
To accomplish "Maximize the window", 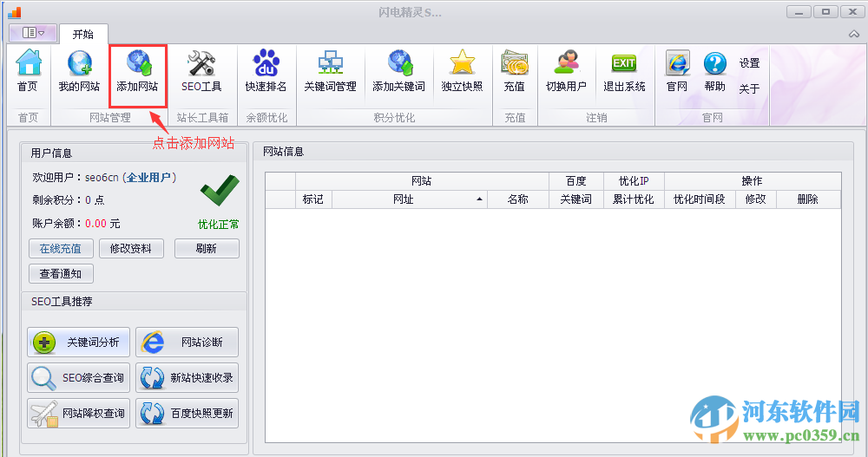I will [826, 11].
